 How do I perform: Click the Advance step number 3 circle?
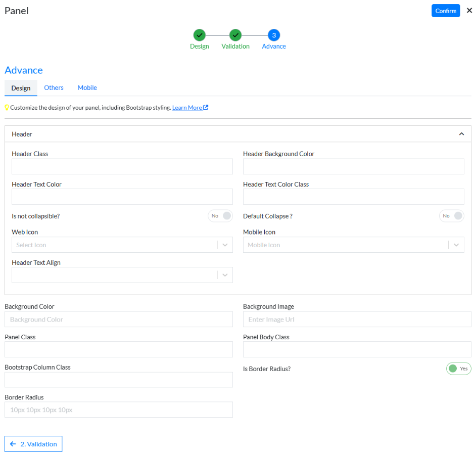click(274, 35)
